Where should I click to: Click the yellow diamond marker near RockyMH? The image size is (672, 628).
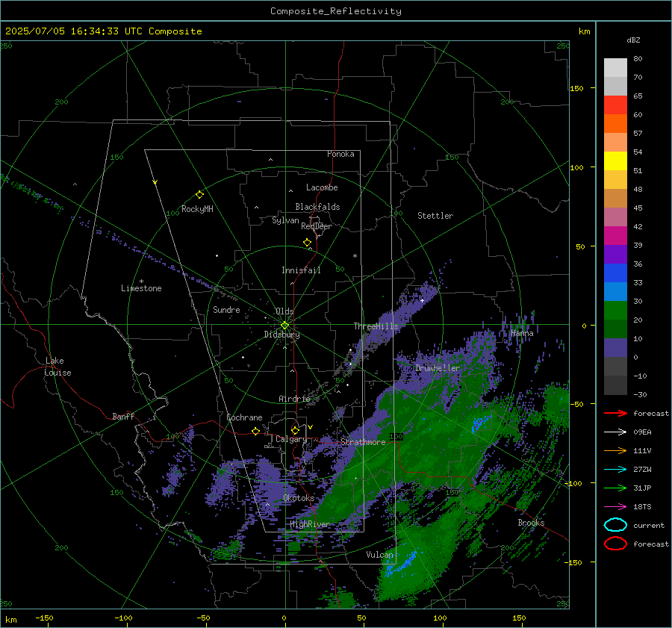coord(199,195)
